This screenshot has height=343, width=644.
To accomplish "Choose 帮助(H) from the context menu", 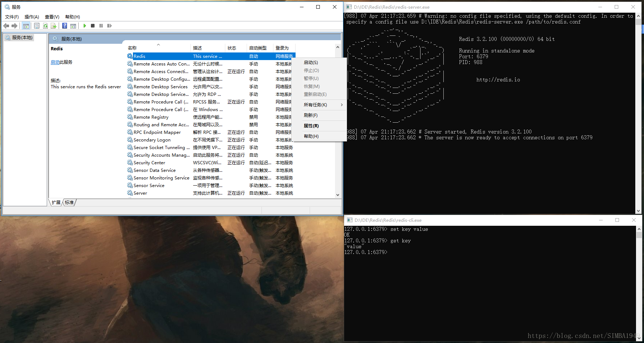I will tap(320, 136).
